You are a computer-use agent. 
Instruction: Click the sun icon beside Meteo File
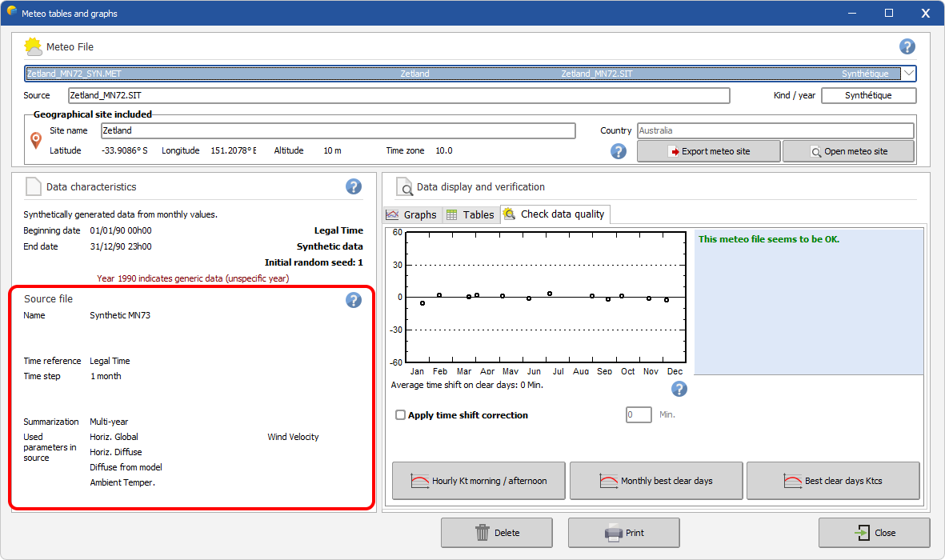(x=34, y=46)
